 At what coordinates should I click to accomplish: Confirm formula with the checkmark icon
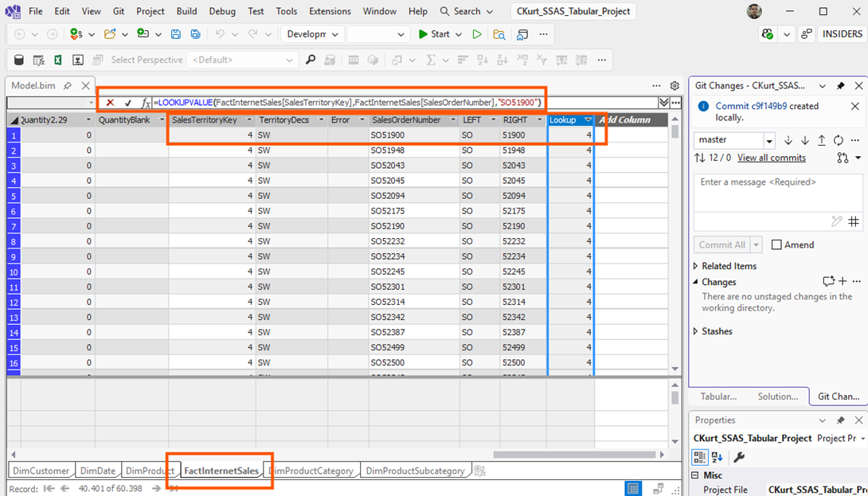click(128, 103)
